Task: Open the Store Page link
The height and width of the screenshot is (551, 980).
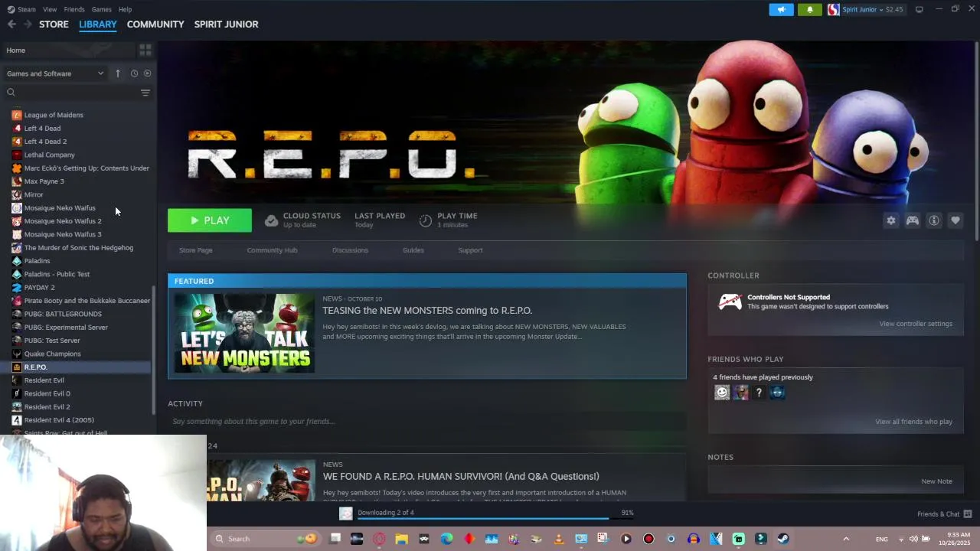Action: pos(196,250)
